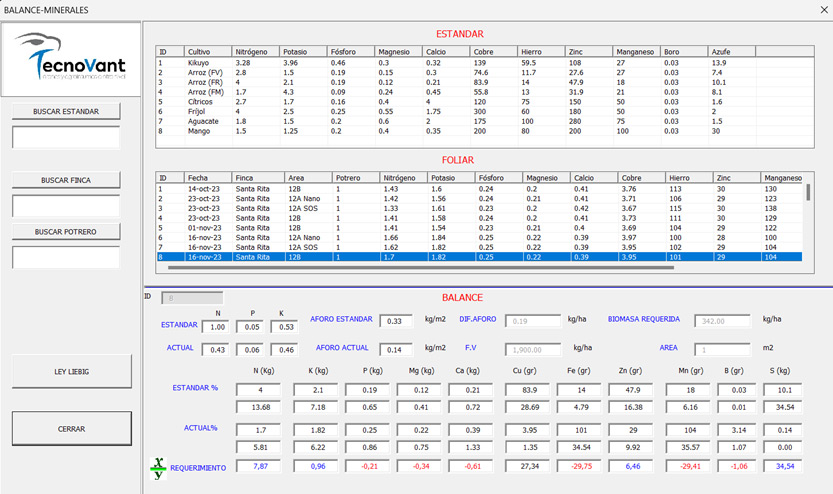Click the search field under BUSCAR FINCA
The height and width of the screenshot is (494, 833).
tap(66, 206)
